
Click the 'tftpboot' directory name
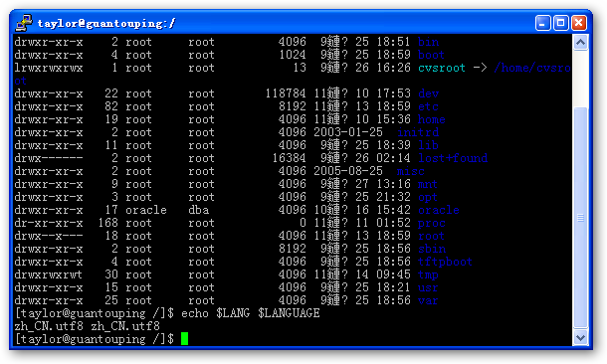click(445, 262)
